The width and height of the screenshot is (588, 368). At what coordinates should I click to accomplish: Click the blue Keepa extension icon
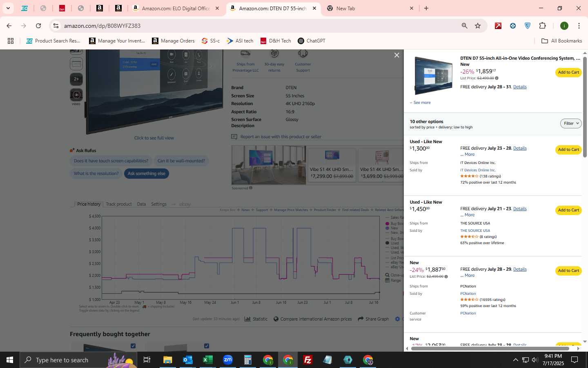point(513,26)
